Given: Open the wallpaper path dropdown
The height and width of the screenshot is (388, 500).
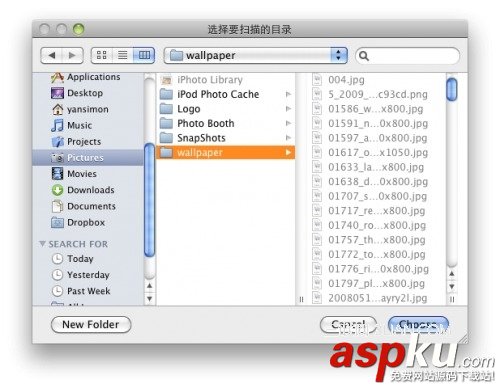Looking at the screenshot, I should pos(256,55).
